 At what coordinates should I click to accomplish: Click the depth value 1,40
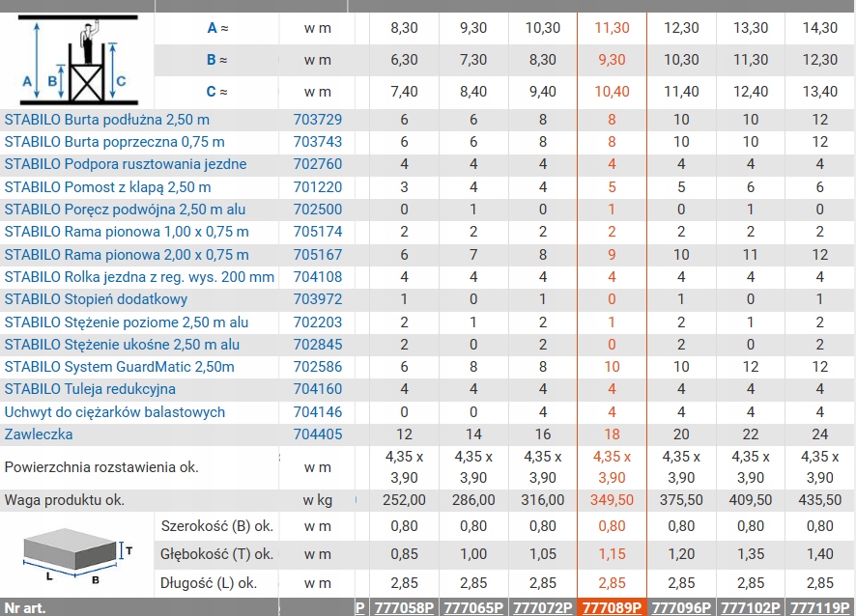click(x=820, y=554)
